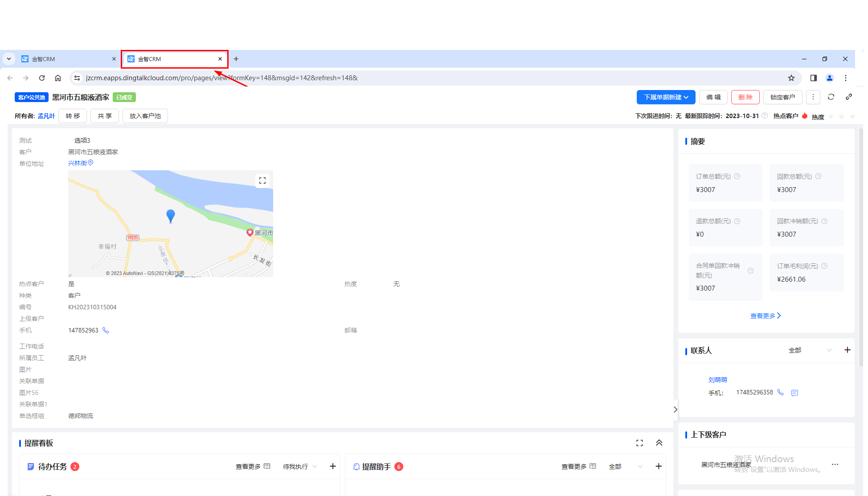Screen dimensions: 868x496
Task: Open 兴林街 address location link
Action: tap(81, 163)
